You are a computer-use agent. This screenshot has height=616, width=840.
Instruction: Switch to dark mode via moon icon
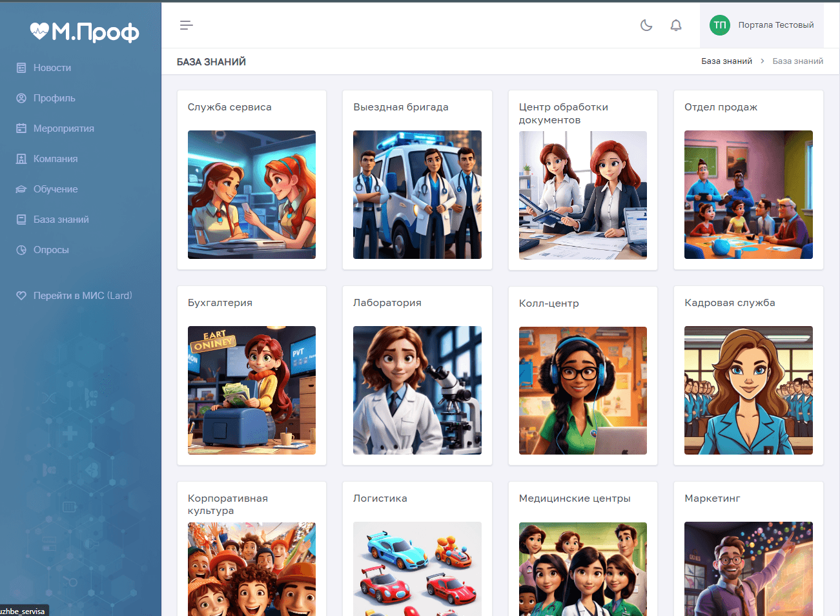[646, 25]
